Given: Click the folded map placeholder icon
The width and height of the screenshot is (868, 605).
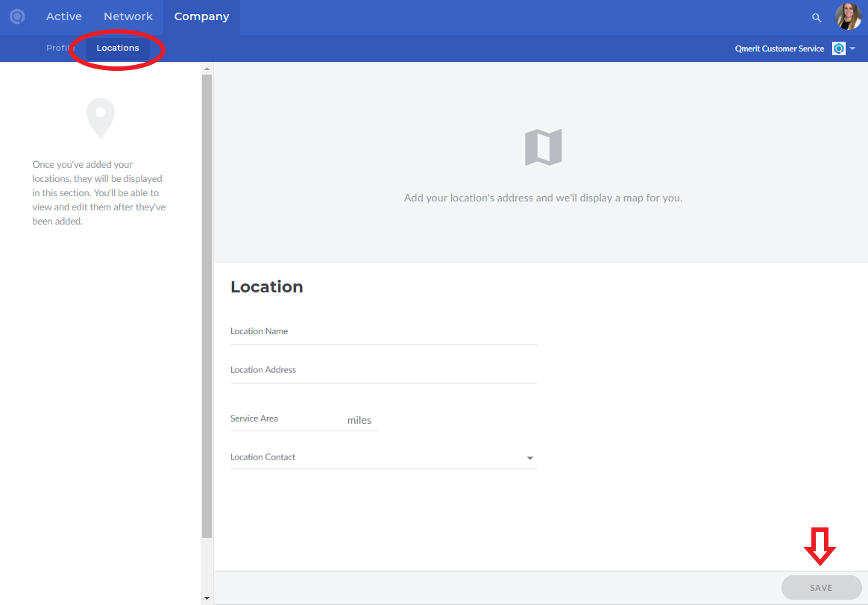Looking at the screenshot, I should (543, 147).
